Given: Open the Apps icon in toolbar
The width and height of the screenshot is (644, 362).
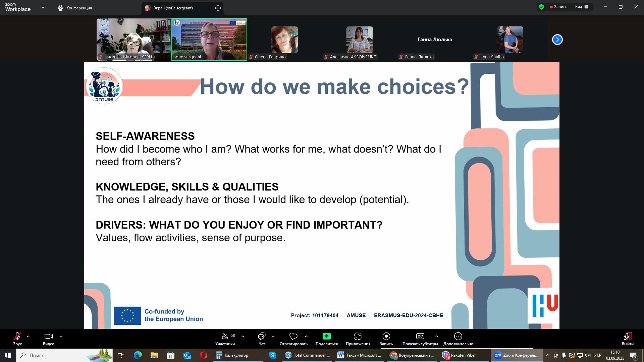Looking at the screenshot, I should point(358,336).
